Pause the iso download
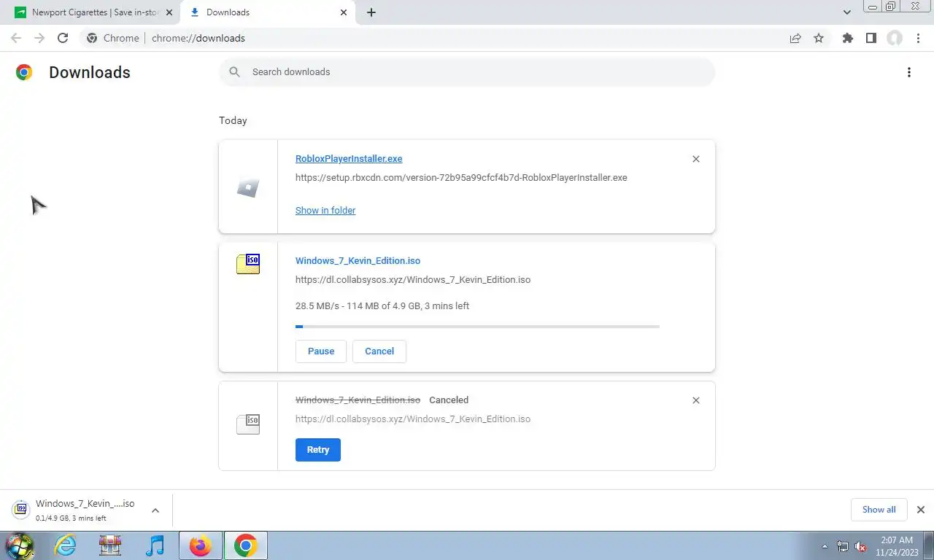 point(321,351)
